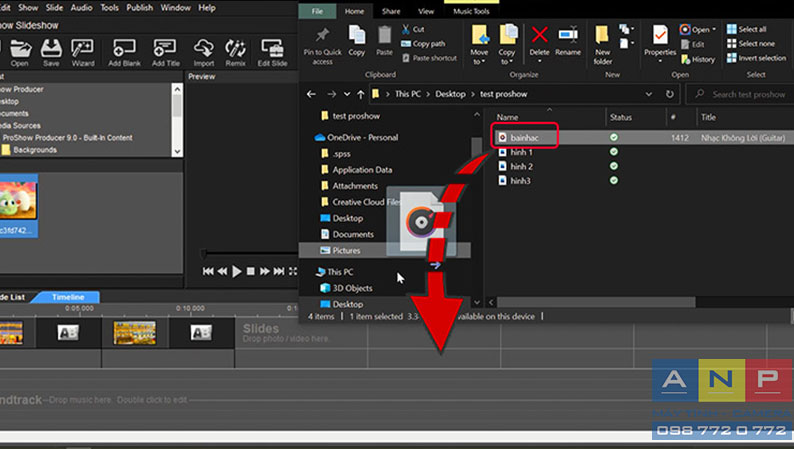
Task: Open the Tools menu in ProShow
Action: [109, 8]
